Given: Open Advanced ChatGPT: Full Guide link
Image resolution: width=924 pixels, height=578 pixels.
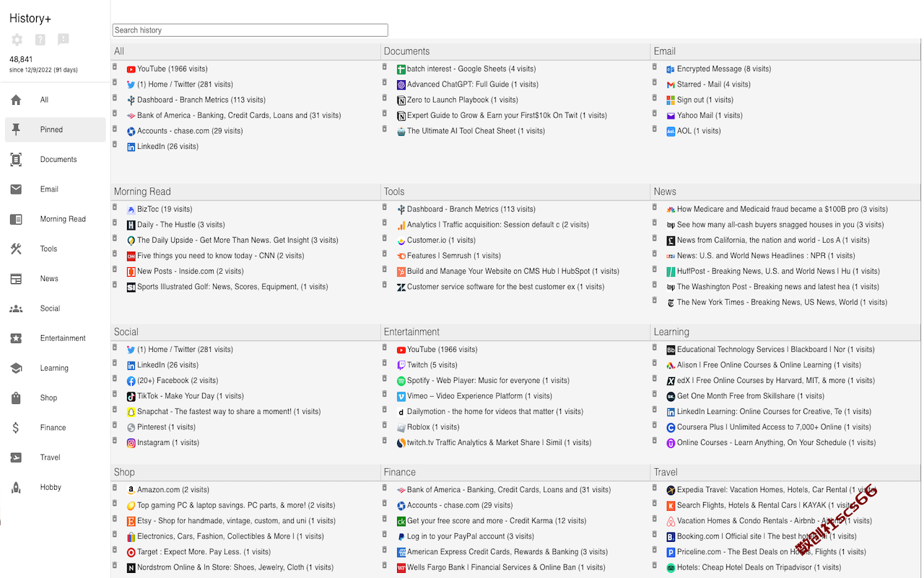Looking at the screenshot, I should tap(473, 85).
